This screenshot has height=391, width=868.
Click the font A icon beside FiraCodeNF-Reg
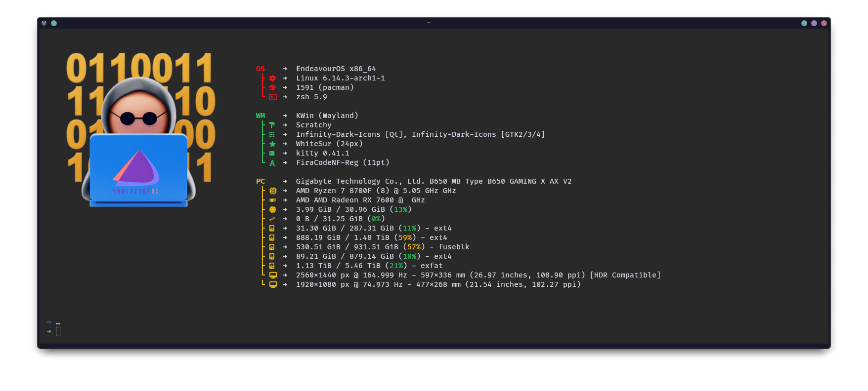pos(272,162)
